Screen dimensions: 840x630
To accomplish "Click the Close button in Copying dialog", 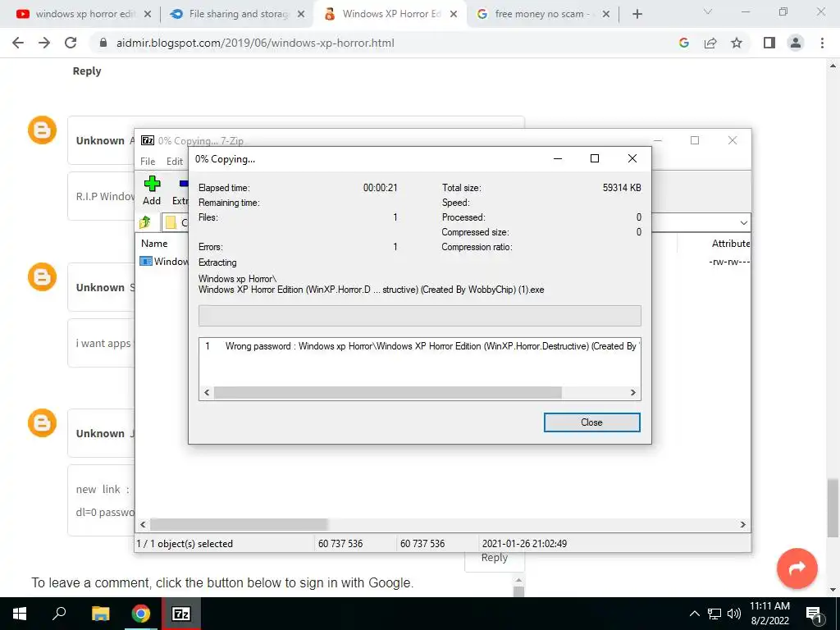I will pos(591,422).
